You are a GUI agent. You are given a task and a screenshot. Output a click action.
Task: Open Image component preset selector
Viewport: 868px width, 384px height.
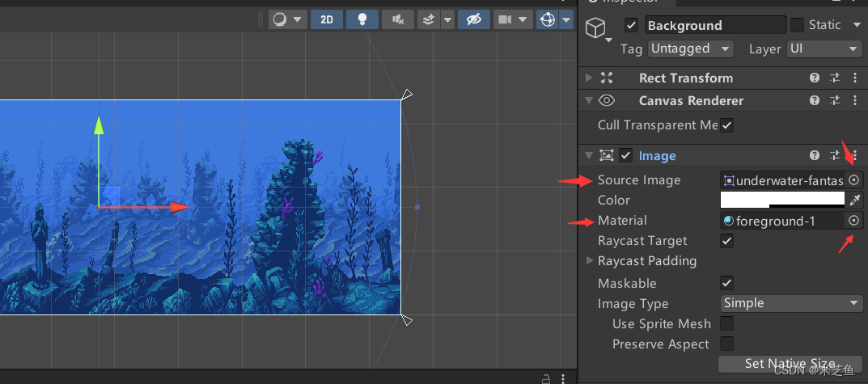[x=835, y=155]
